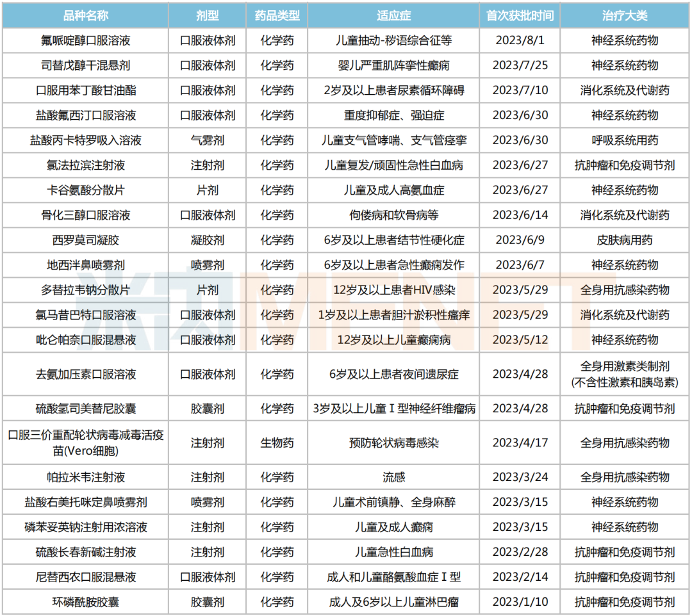The width and height of the screenshot is (692, 616).
Task: Click the 首次获批时间 column header
Action: (517, 15)
